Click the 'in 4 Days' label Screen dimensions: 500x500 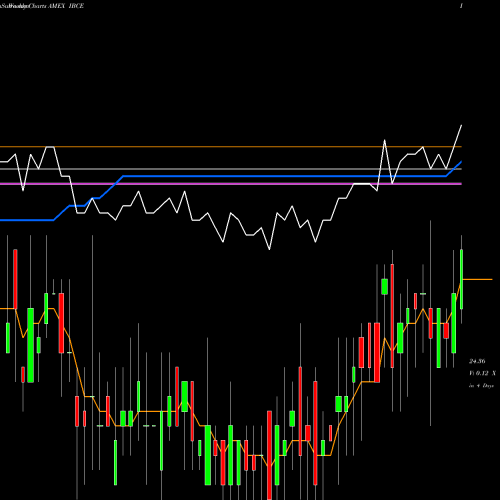point(481,386)
